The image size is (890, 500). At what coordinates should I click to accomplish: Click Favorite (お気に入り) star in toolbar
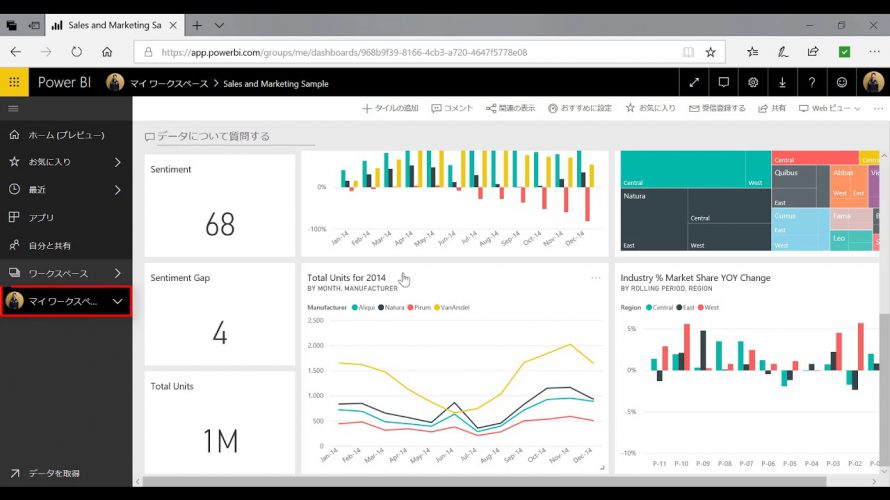650,108
